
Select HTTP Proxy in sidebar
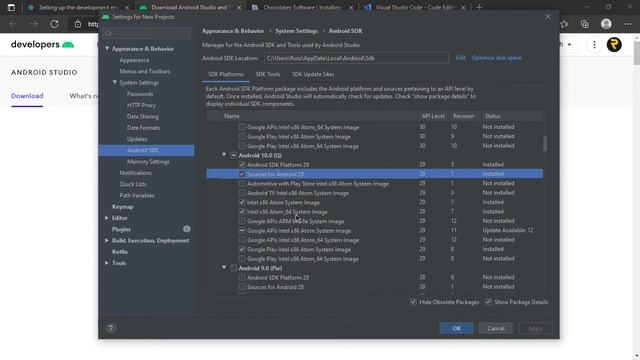141,105
